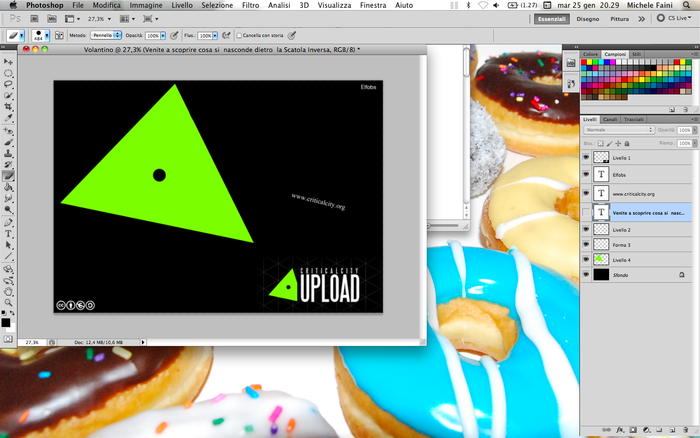Viewport: 700px width, 438px height.
Task: Open the View Extras dropdown in application bar
Action: pyautogui.click(x=72, y=19)
